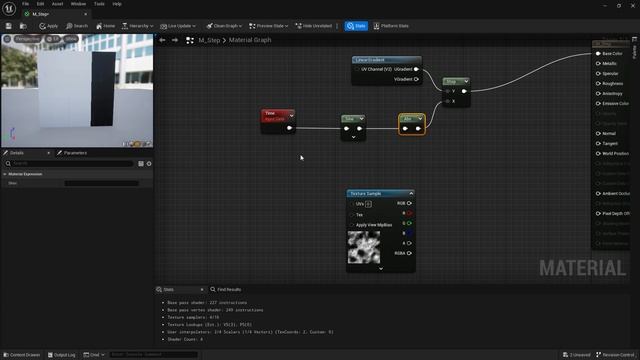The image size is (640, 360).
Task: Open the Show menu in the preview viewport
Action: 71,39
